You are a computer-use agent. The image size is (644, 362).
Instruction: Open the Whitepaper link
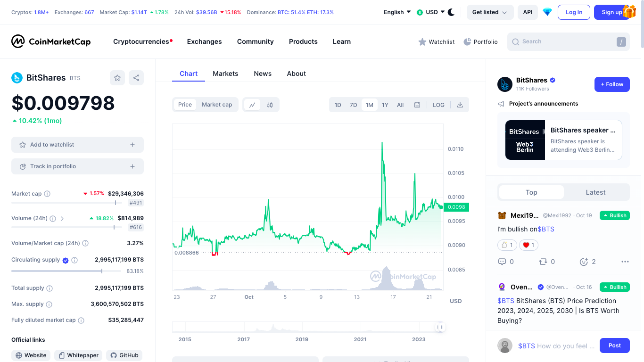tap(79, 355)
